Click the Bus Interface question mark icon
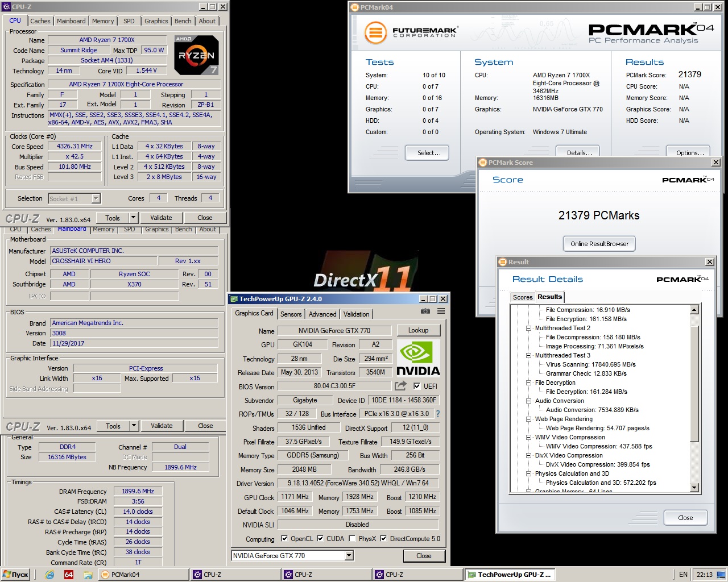 (x=438, y=414)
